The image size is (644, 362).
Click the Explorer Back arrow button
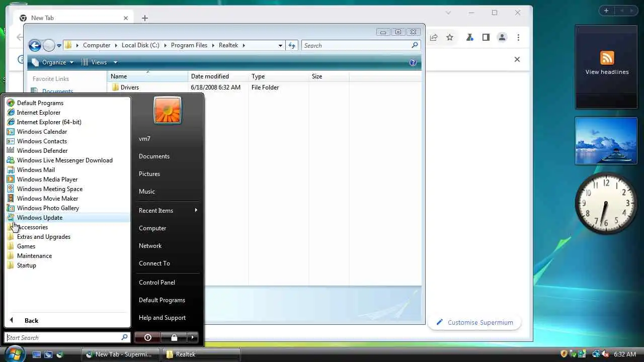(35, 46)
